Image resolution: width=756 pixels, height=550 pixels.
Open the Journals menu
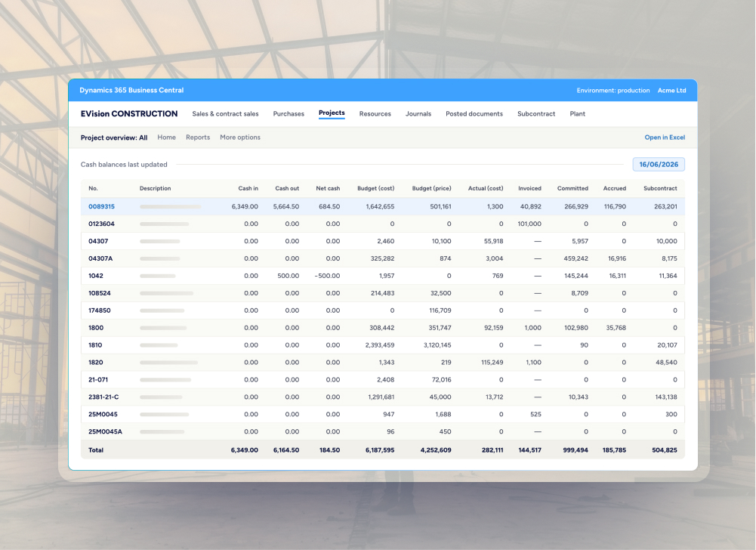418,114
